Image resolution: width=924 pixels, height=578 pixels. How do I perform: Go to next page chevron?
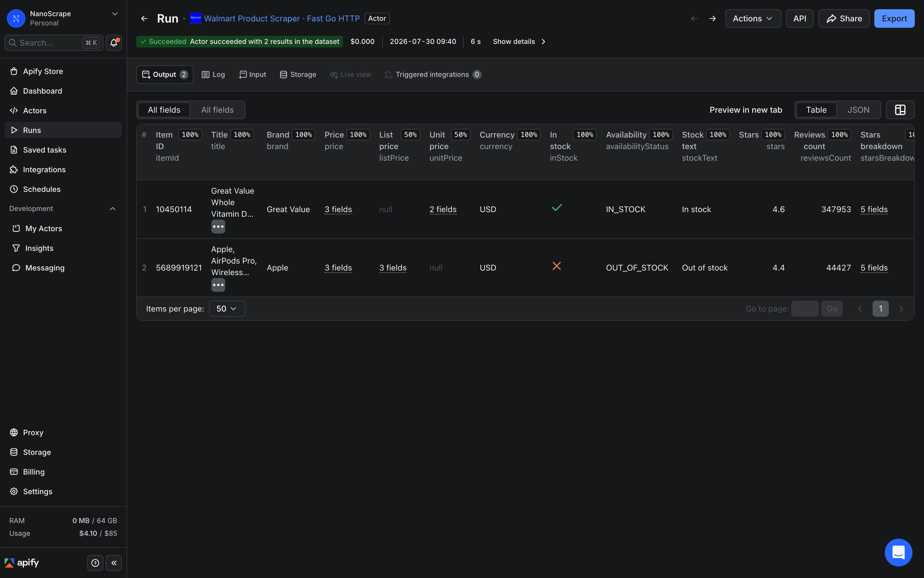click(901, 309)
